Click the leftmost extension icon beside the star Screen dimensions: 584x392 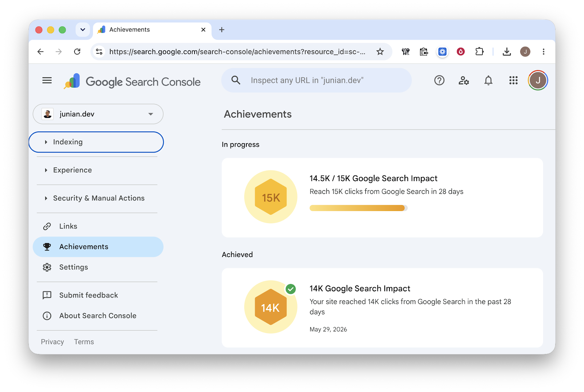(x=406, y=52)
